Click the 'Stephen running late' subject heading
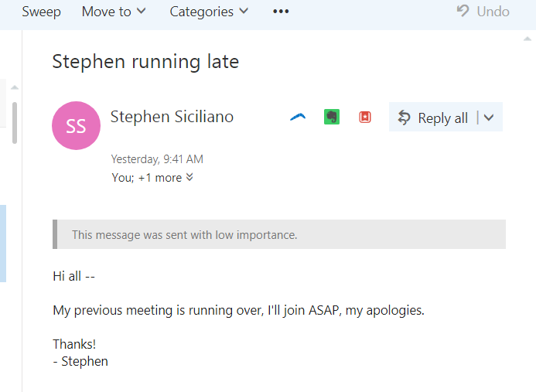The height and width of the screenshot is (392, 536). (145, 62)
